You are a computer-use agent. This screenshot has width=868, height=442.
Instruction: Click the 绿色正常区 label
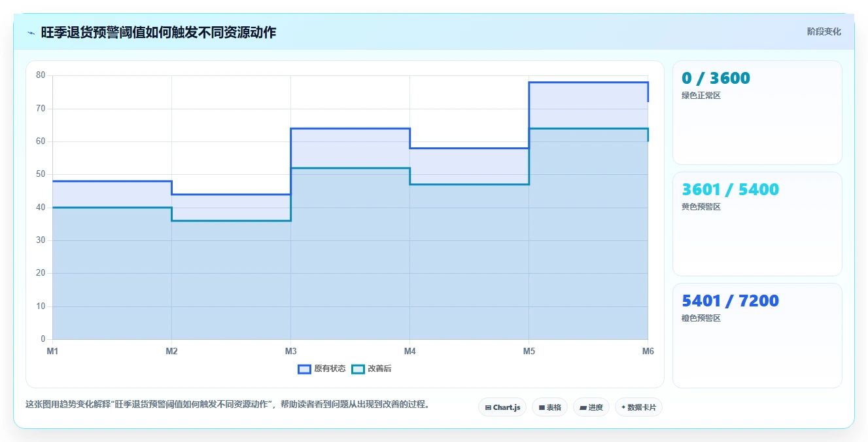(x=701, y=96)
